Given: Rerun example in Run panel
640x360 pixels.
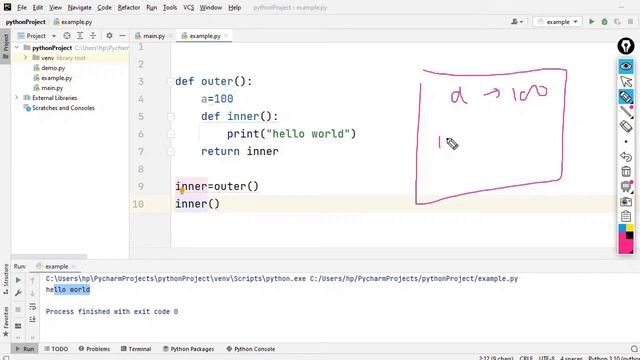Looking at the screenshot, I should (18, 280).
